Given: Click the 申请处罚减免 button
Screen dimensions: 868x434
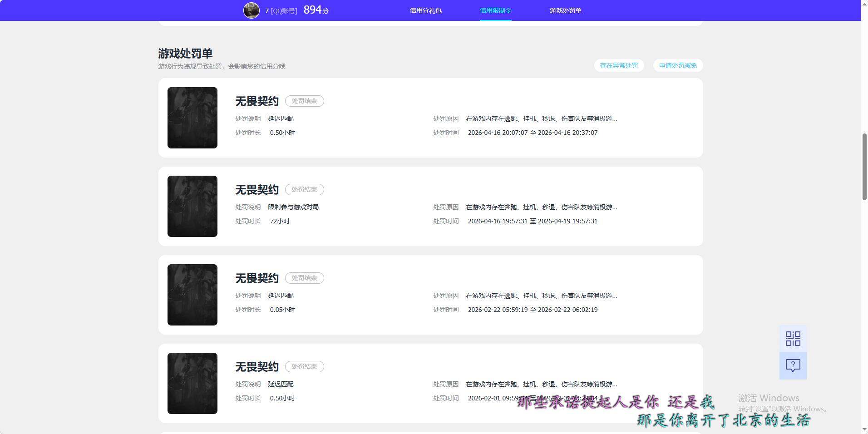Looking at the screenshot, I should 677,65.
